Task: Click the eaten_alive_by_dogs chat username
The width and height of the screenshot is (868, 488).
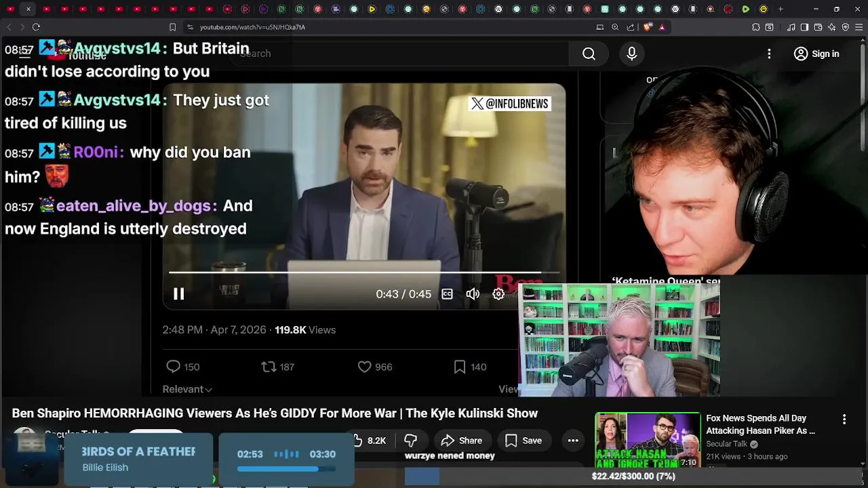Action: pyautogui.click(x=133, y=206)
